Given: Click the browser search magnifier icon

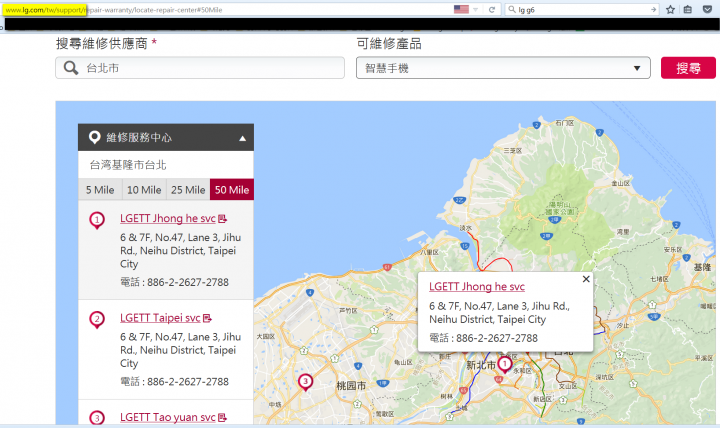Looking at the screenshot, I should click(512, 10).
